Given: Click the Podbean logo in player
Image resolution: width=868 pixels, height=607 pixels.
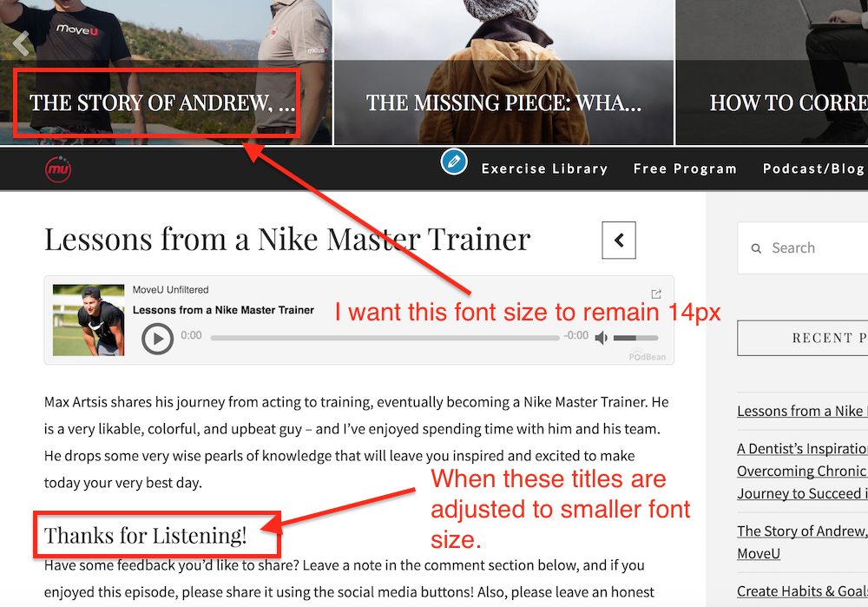Looking at the screenshot, I should [648, 356].
